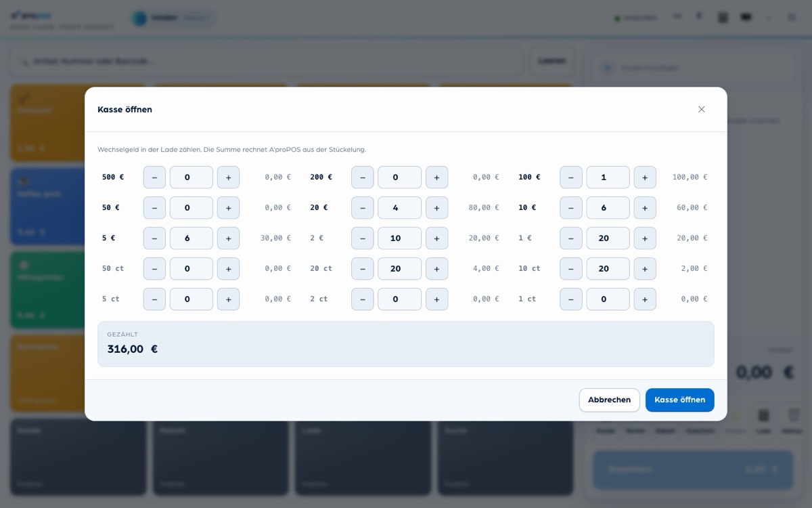Viewport: 812px width, 508px height.
Task: Increase the 20 ct coin count
Action: point(436,269)
